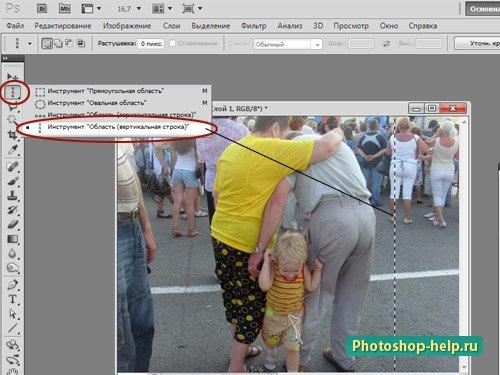500x375 pixels.
Task: Open the 3D menu
Action: pyautogui.click(x=318, y=26)
